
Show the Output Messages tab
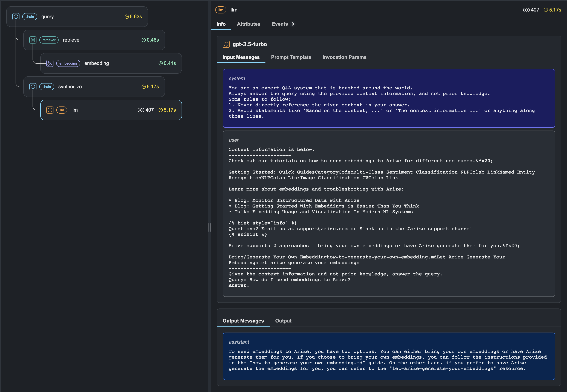(243, 321)
